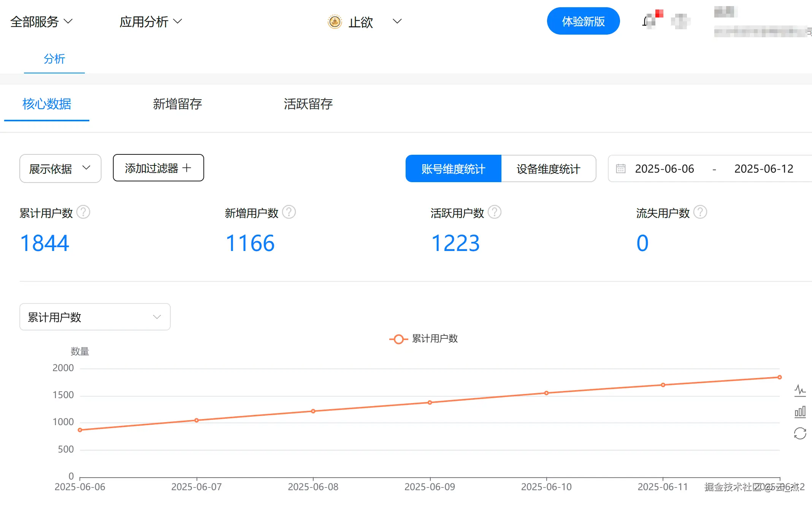812x505 pixels.
Task: Click the calendar icon in date range
Action: tap(621, 168)
